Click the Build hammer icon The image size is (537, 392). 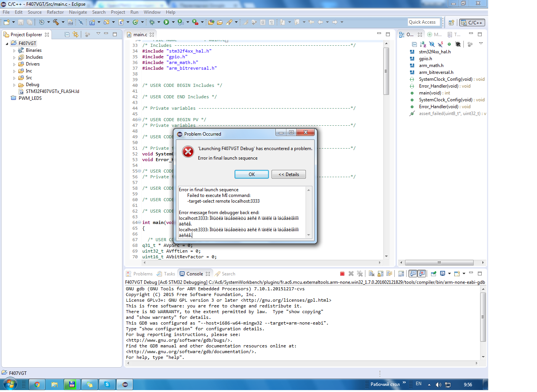pos(56,22)
